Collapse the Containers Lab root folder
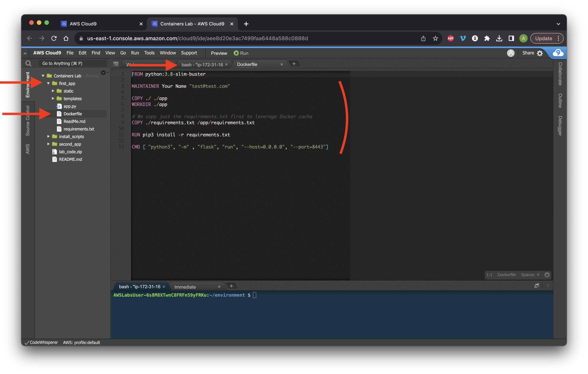 click(x=43, y=76)
